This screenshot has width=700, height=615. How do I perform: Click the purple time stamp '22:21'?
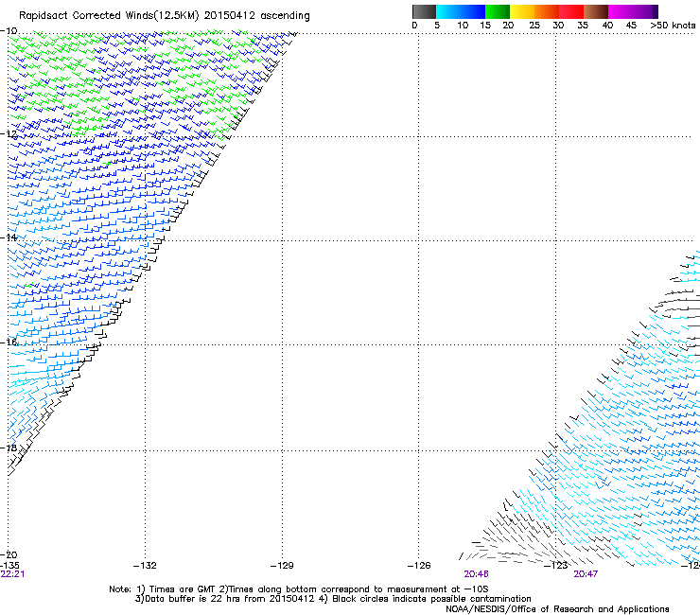coord(13,574)
